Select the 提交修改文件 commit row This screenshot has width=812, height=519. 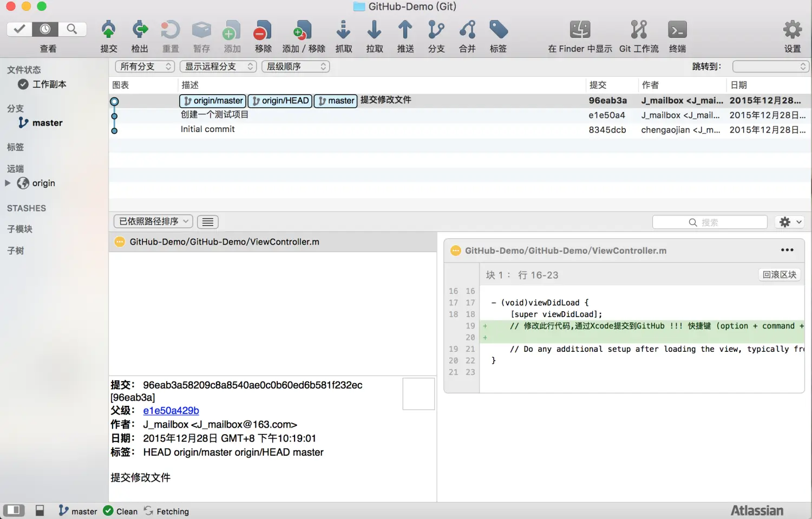460,101
